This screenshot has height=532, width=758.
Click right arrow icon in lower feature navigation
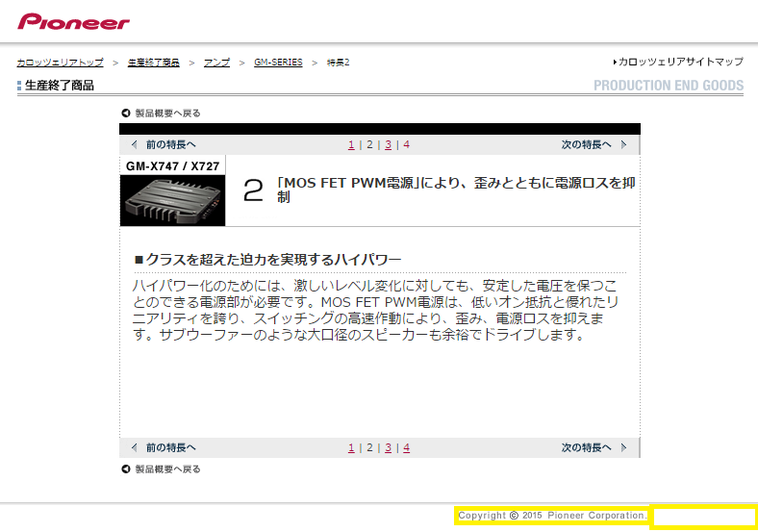pyautogui.click(x=623, y=448)
